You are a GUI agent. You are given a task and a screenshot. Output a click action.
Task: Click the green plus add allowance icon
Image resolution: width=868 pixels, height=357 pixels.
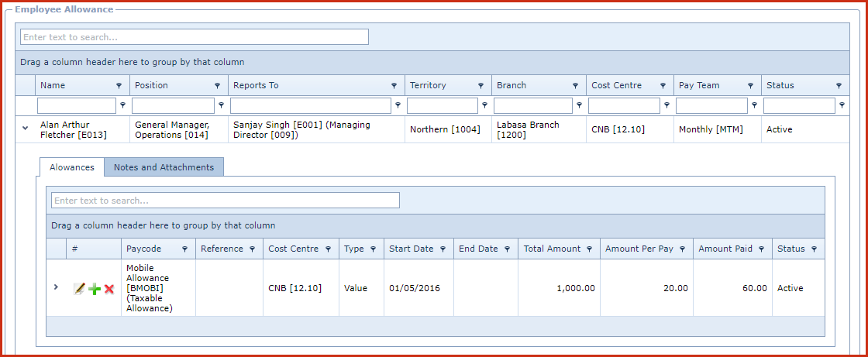tap(95, 289)
